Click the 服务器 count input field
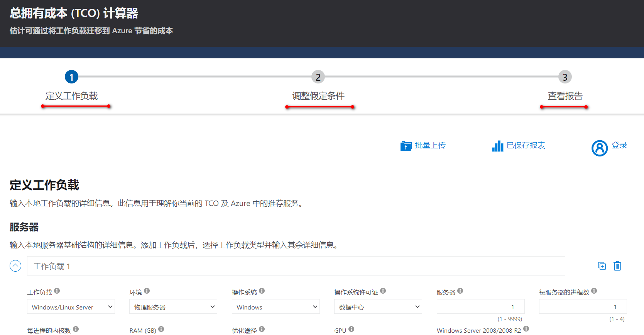644x335 pixels. click(481, 307)
